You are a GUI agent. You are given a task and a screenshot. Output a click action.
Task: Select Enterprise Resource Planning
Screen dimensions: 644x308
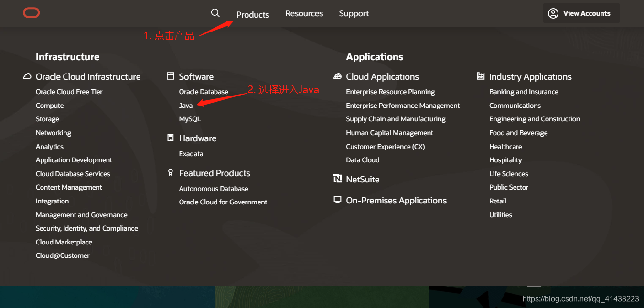click(x=391, y=92)
